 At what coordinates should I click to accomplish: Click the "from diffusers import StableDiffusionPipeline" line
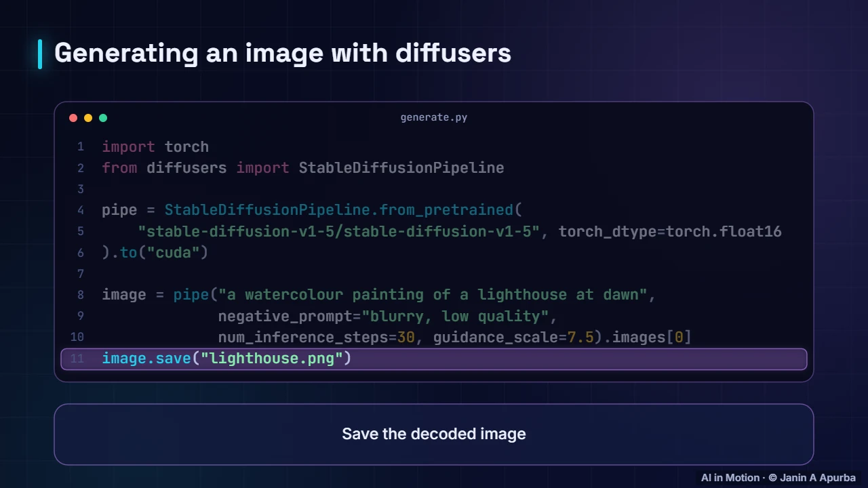pyautogui.click(x=303, y=167)
